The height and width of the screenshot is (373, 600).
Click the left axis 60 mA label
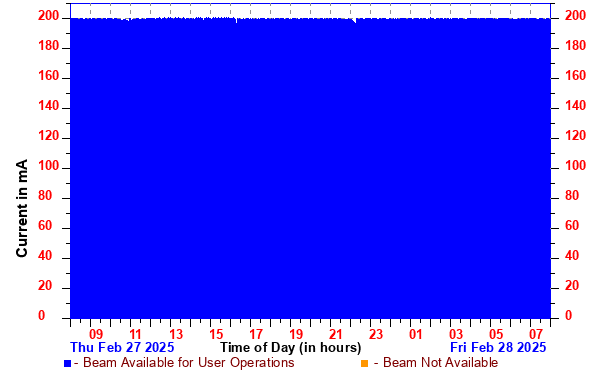point(45,226)
